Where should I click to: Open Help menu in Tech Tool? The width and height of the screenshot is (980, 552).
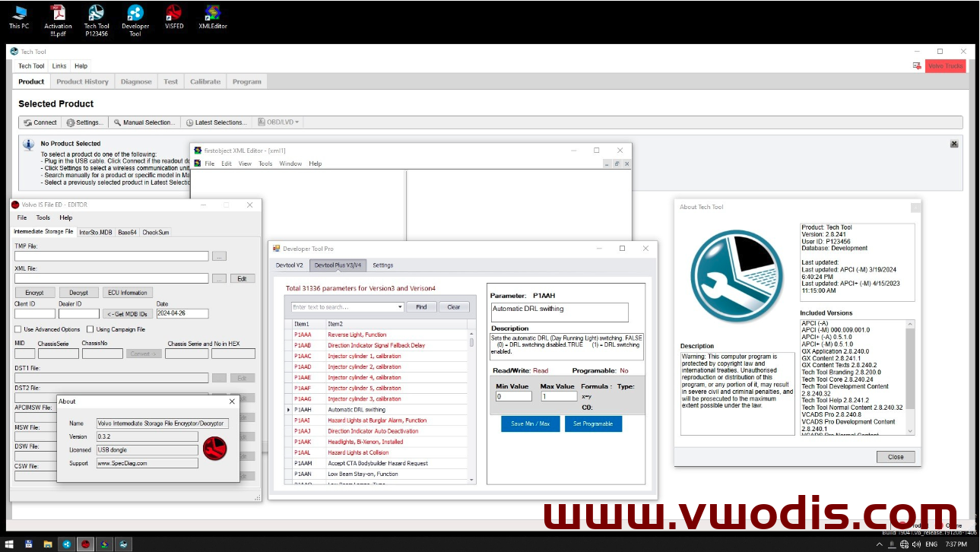81,66
